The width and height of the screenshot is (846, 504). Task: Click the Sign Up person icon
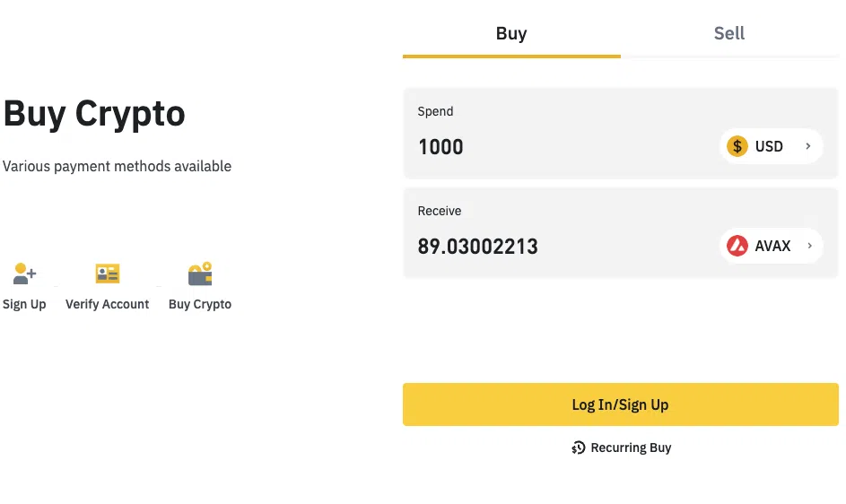24,274
